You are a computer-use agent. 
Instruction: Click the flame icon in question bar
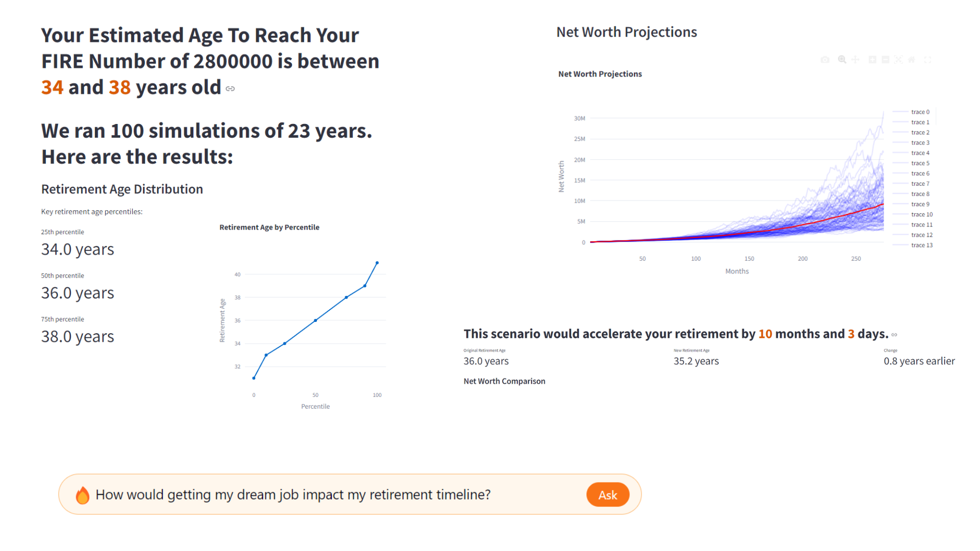[82, 495]
